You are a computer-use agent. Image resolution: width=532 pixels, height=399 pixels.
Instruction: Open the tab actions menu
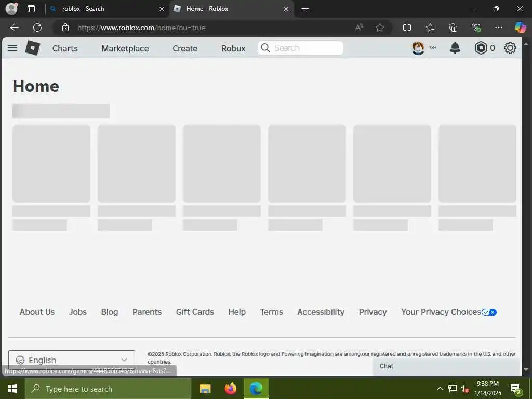tap(31, 9)
